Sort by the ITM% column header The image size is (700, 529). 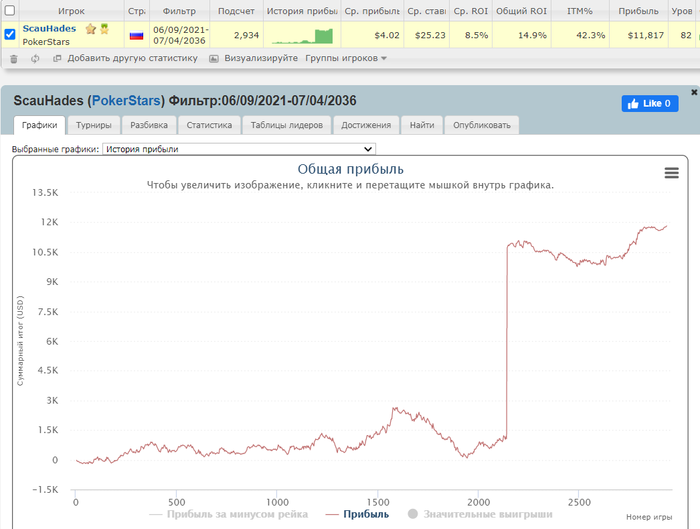579,11
